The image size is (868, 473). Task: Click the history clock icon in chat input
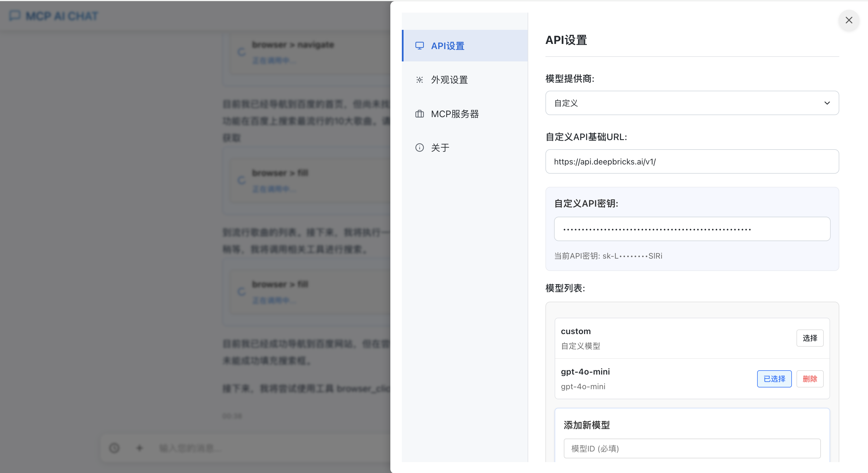[x=114, y=448]
